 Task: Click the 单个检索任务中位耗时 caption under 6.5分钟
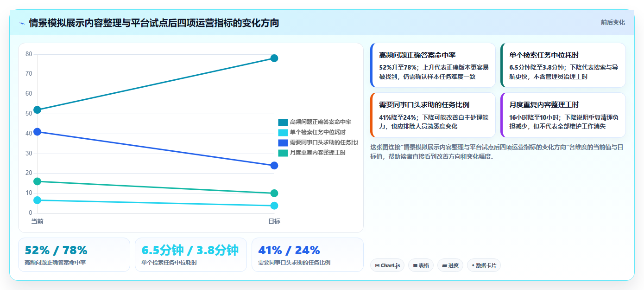click(169, 263)
